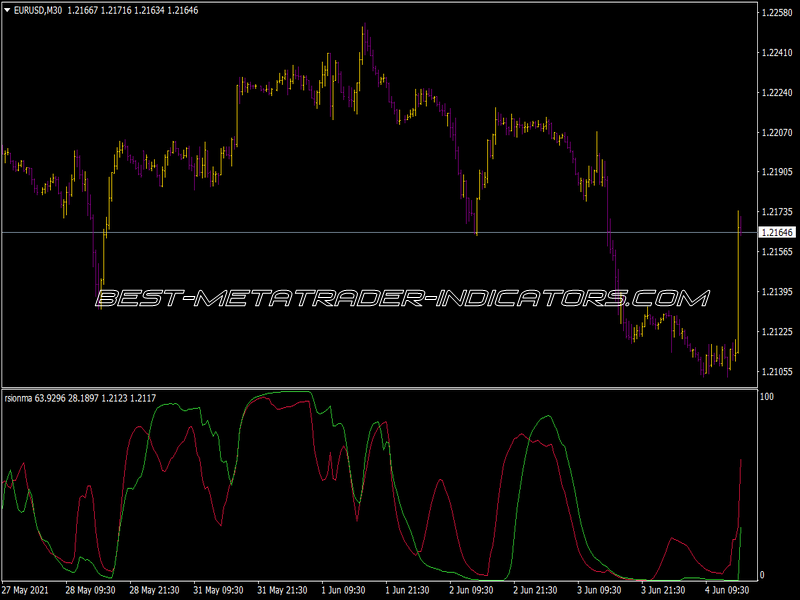Image resolution: width=800 pixels, height=600 pixels.
Task: Click price scale value 1.22240
Action: point(777,92)
